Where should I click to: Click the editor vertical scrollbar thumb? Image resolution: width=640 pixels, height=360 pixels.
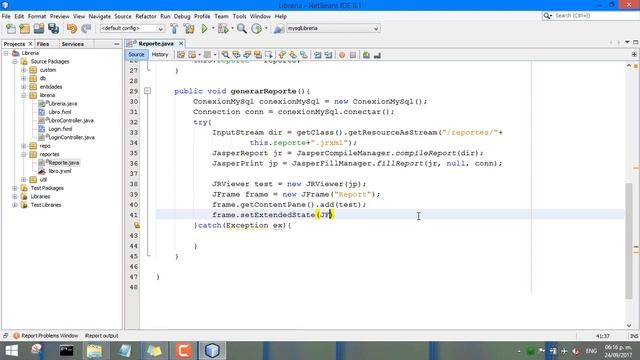coord(629,241)
